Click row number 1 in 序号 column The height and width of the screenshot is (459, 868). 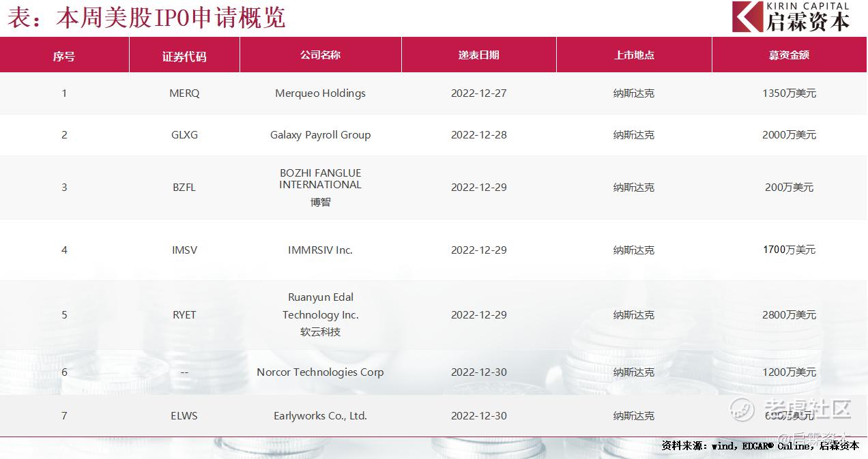[64, 93]
